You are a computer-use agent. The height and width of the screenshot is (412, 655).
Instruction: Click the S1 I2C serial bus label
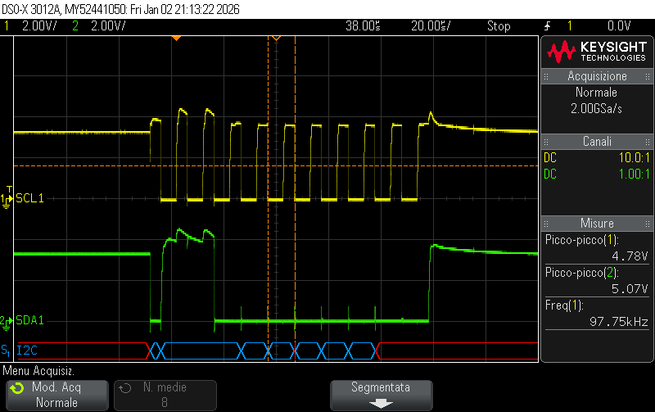tap(19, 350)
